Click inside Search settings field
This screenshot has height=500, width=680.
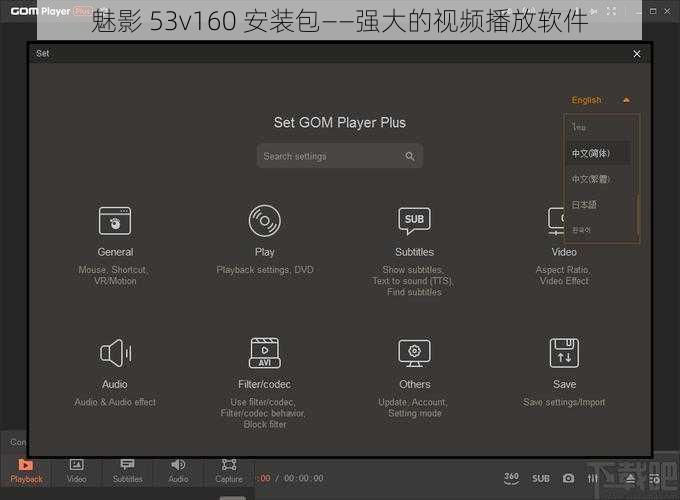click(340, 156)
